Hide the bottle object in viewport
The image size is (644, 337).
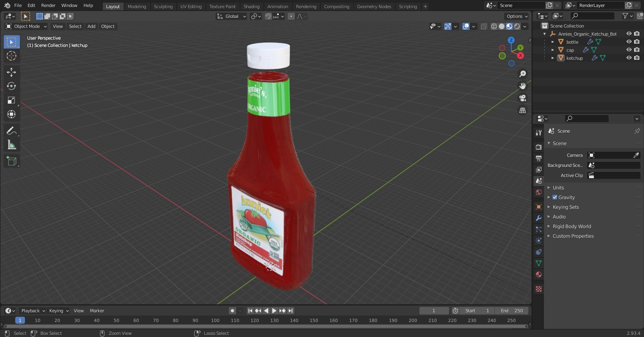pos(629,42)
